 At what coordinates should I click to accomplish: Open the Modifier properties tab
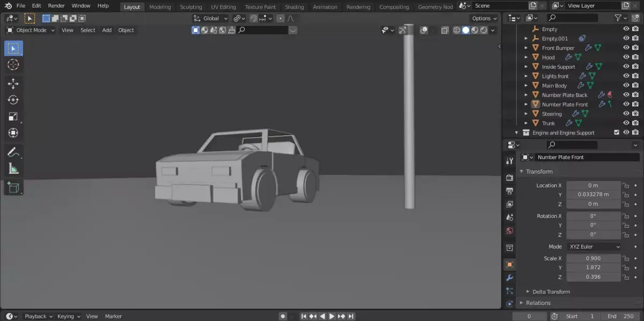(509, 278)
